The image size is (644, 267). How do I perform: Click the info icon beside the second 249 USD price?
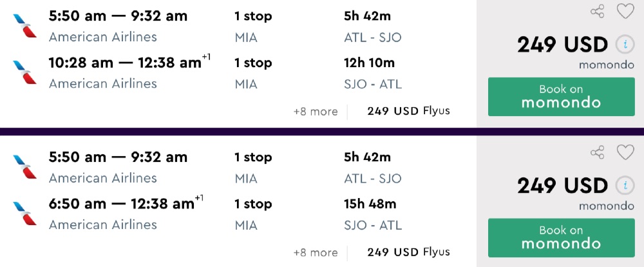(x=624, y=186)
